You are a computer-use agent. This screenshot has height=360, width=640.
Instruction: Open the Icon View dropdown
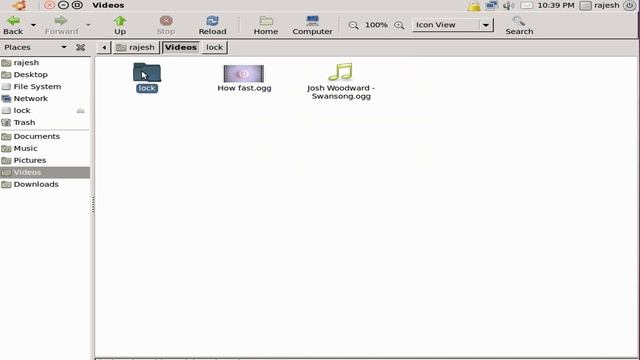453,25
